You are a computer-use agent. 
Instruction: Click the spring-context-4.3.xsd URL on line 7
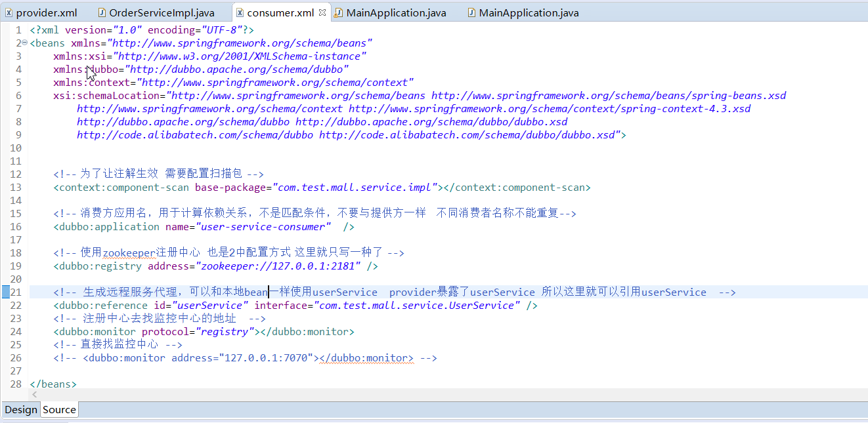point(550,109)
